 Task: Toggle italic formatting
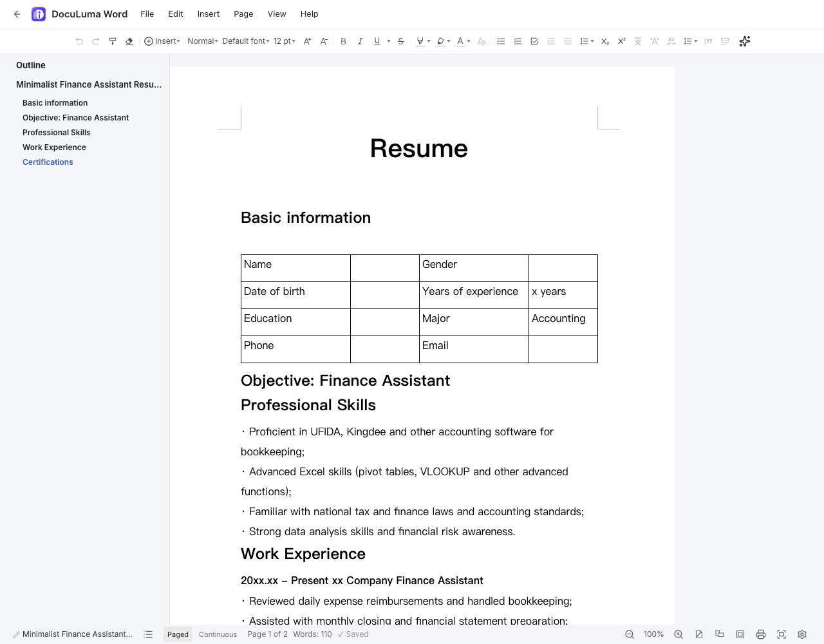[x=360, y=41]
